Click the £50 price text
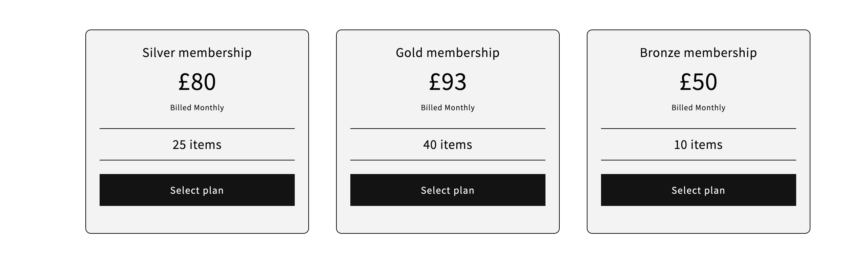868x268 pixels. click(698, 82)
